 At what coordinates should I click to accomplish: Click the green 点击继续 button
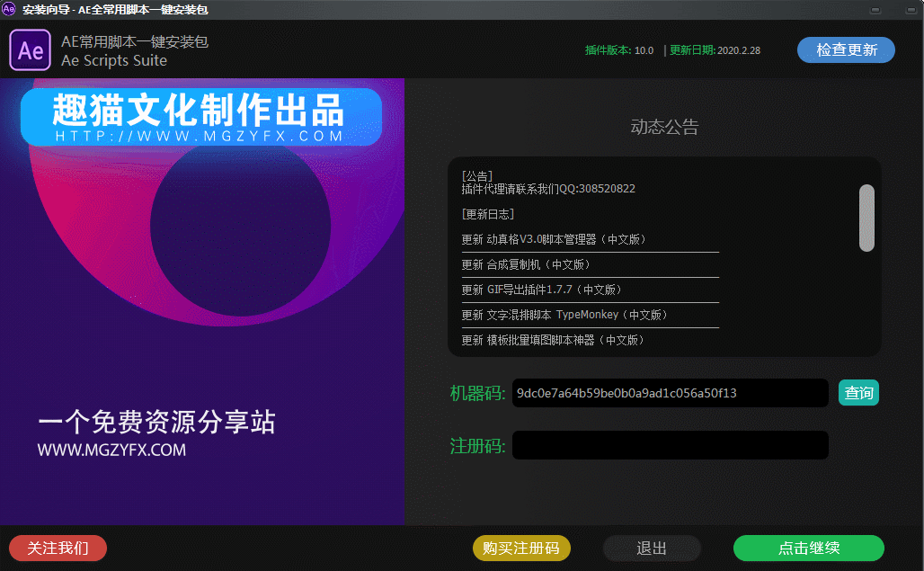(809, 548)
